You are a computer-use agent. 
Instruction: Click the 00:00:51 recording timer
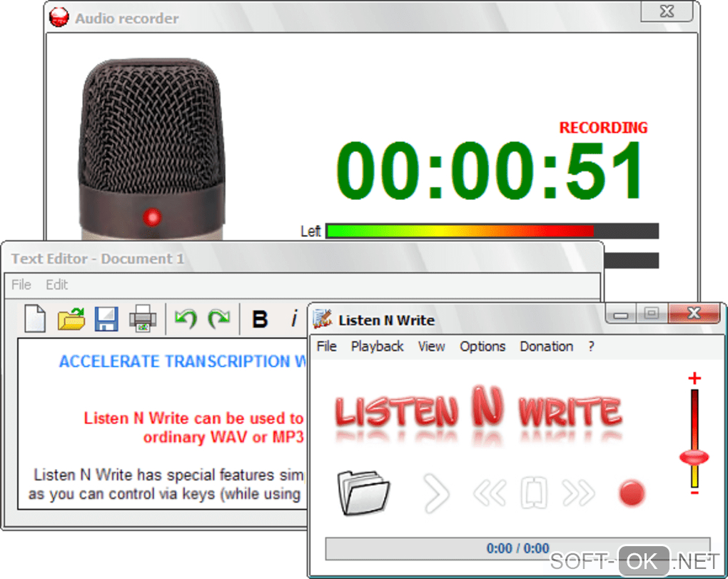tap(490, 170)
